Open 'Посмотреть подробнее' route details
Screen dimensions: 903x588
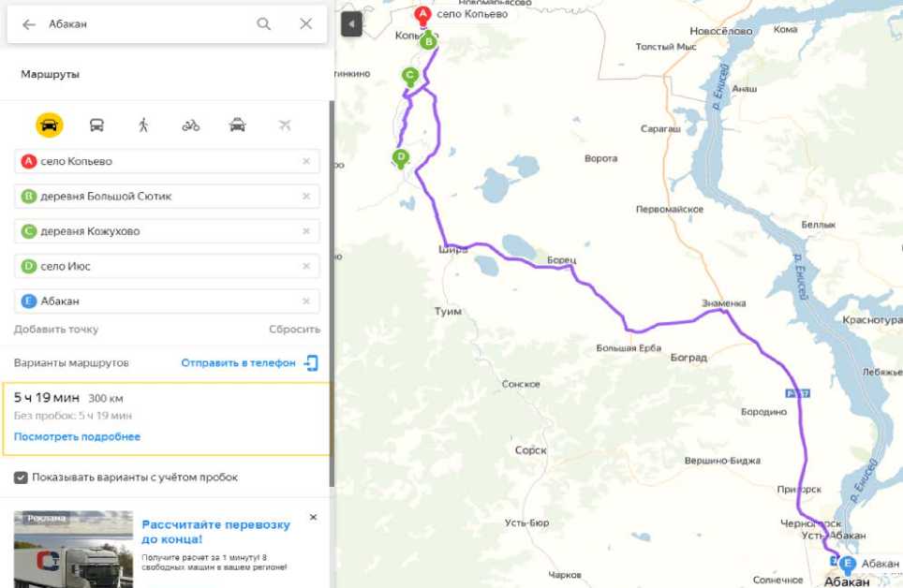click(x=77, y=436)
